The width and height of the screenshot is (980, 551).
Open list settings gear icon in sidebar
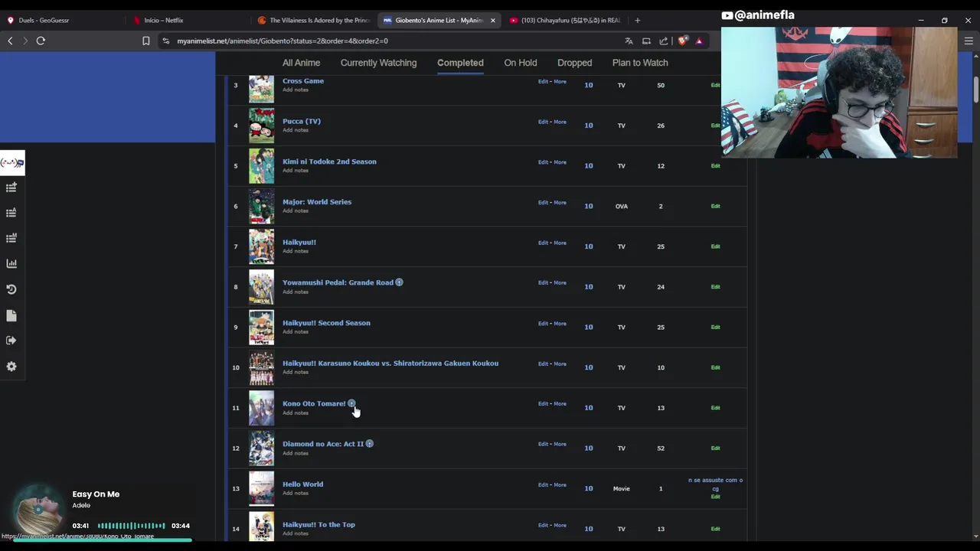(11, 367)
